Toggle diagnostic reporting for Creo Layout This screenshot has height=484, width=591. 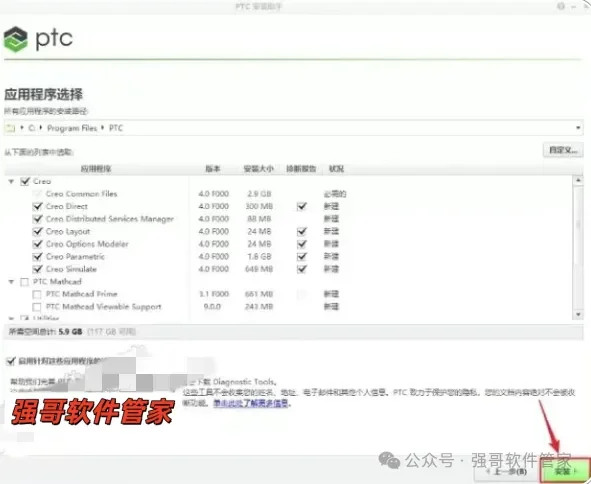pyautogui.click(x=302, y=231)
